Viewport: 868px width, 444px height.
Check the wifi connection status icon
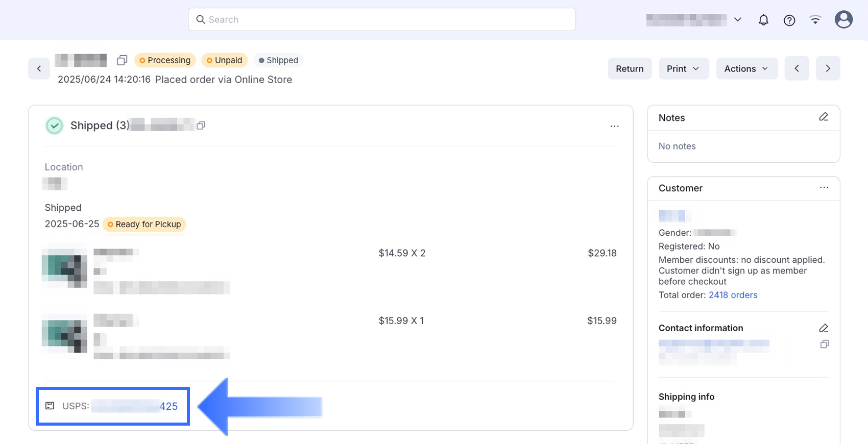point(815,20)
